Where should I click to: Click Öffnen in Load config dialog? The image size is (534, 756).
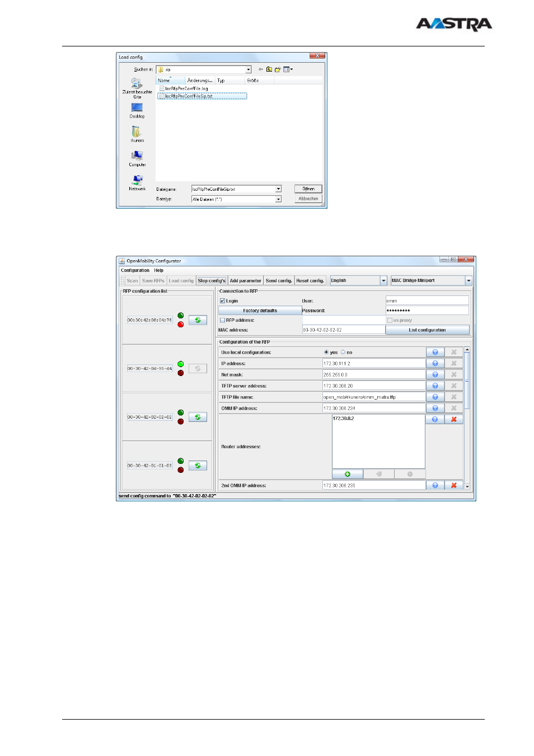click(308, 189)
